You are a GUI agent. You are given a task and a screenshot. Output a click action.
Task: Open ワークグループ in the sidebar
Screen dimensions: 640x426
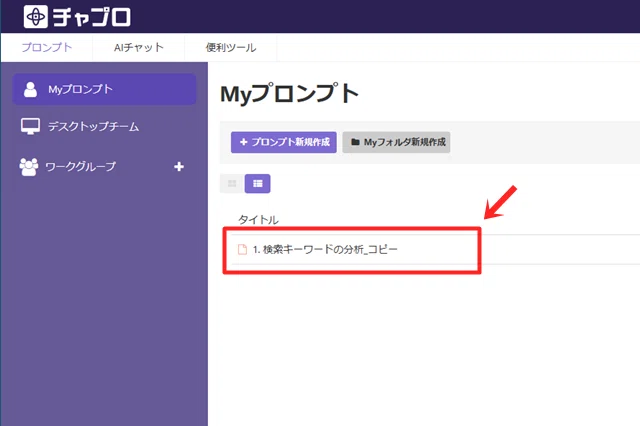point(68,166)
